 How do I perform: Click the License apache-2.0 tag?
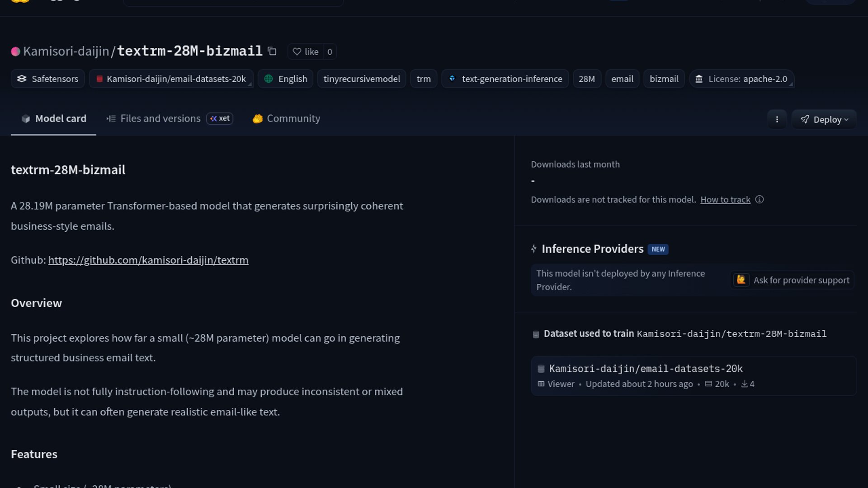pos(741,79)
